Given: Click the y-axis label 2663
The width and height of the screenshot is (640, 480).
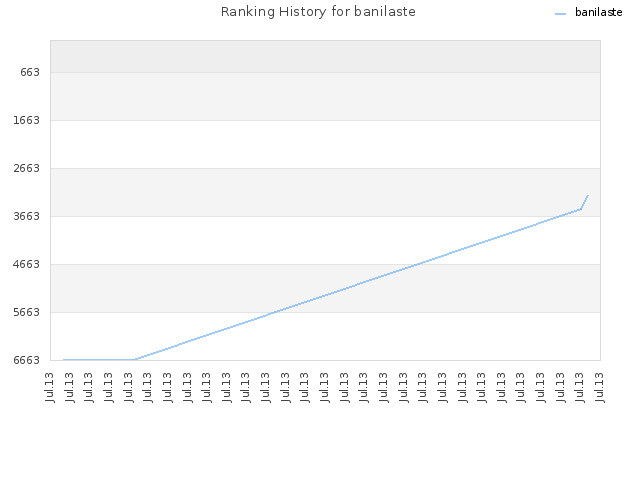Looking at the screenshot, I should coord(27,168).
